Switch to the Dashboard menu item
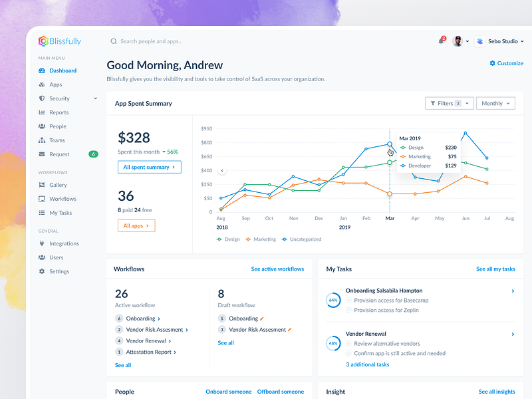 click(x=42, y=70)
